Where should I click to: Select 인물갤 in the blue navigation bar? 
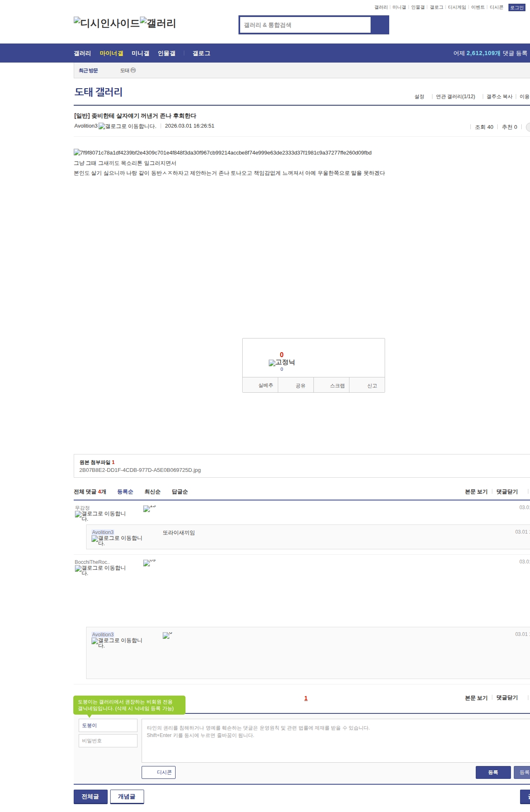166,53
